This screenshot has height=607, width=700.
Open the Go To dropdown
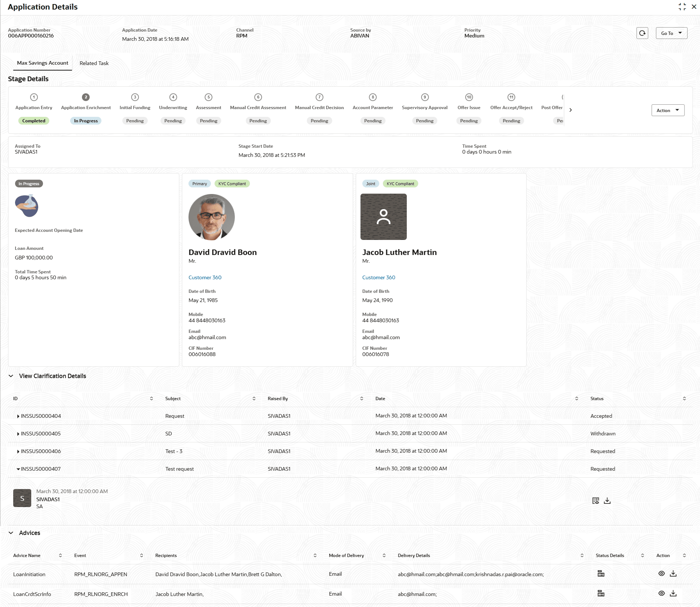coord(671,33)
